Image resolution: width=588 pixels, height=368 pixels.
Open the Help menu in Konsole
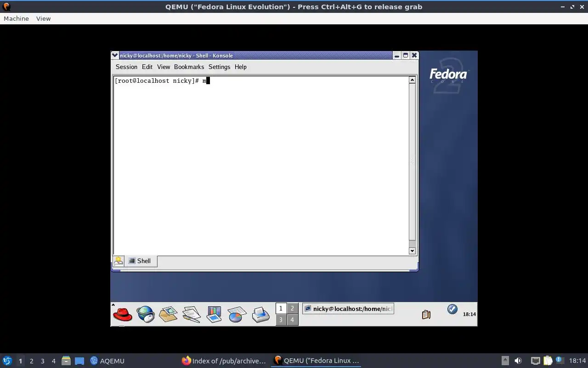[x=241, y=67]
